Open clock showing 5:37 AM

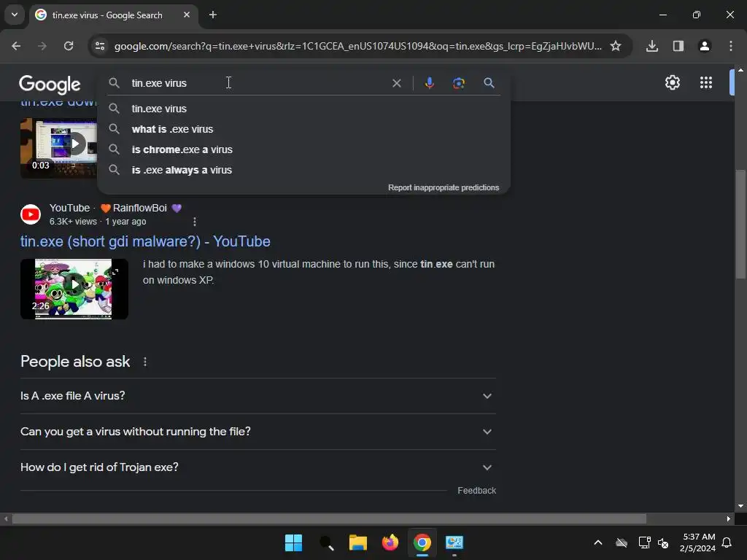pos(698,542)
